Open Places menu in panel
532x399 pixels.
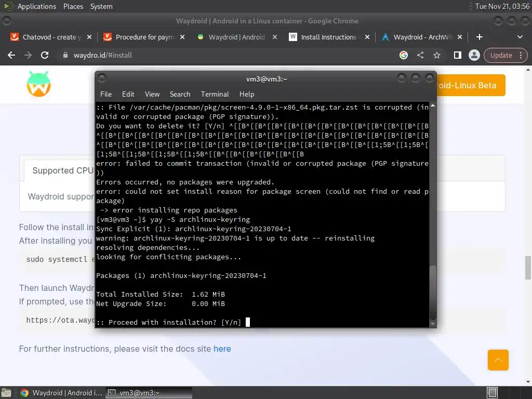pos(73,6)
